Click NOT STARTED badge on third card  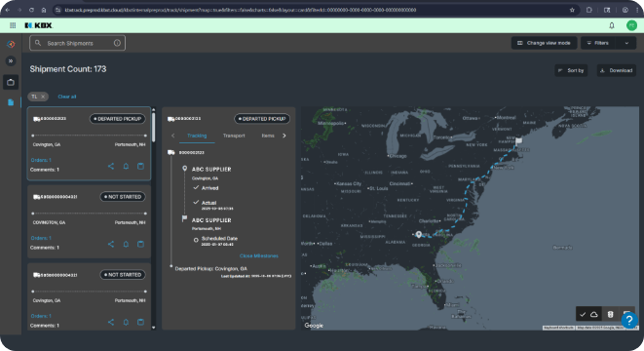click(123, 275)
